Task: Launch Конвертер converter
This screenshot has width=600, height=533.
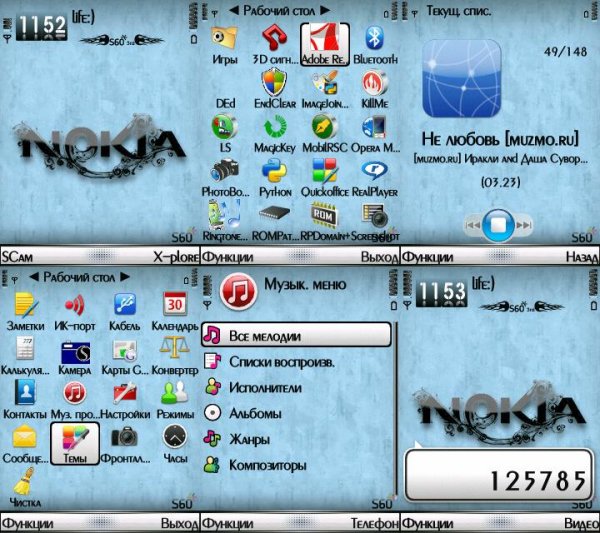Action: pos(175,356)
